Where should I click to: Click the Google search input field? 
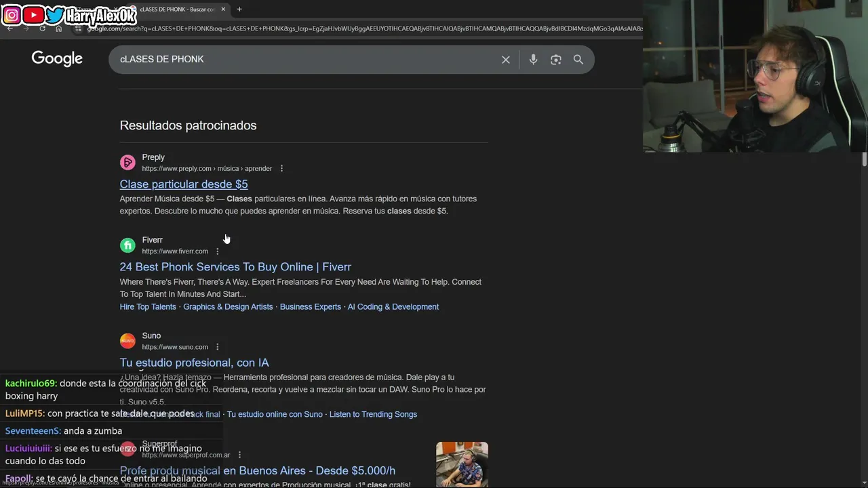(x=305, y=60)
